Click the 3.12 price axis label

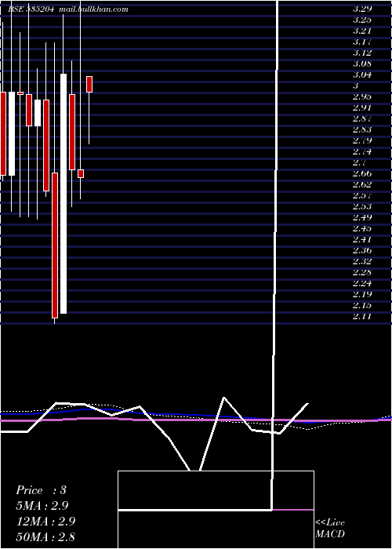pyautogui.click(x=362, y=53)
